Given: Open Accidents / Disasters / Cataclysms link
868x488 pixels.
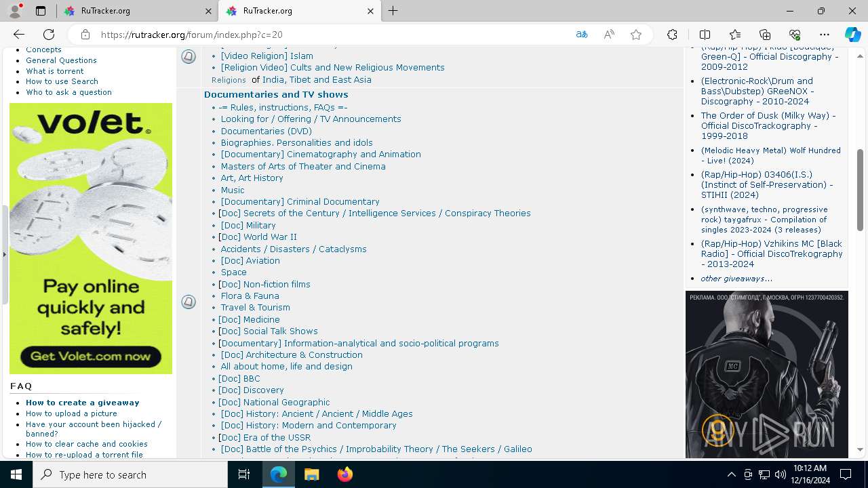Looking at the screenshot, I should 294,249.
